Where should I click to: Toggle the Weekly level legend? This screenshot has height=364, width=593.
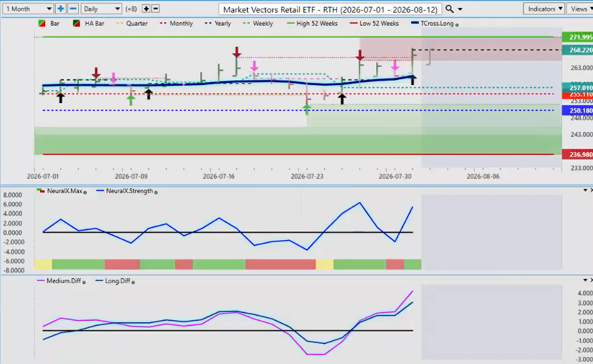[x=258, y=23]
